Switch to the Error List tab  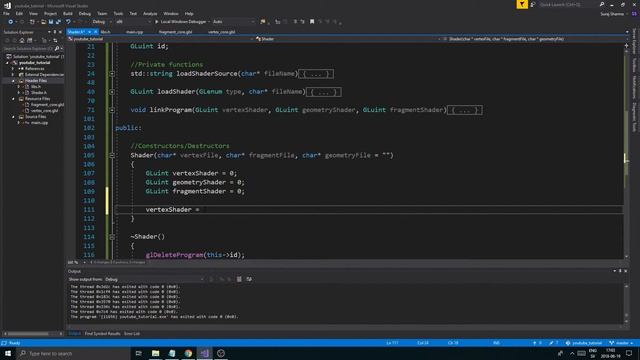click(132, 334)
